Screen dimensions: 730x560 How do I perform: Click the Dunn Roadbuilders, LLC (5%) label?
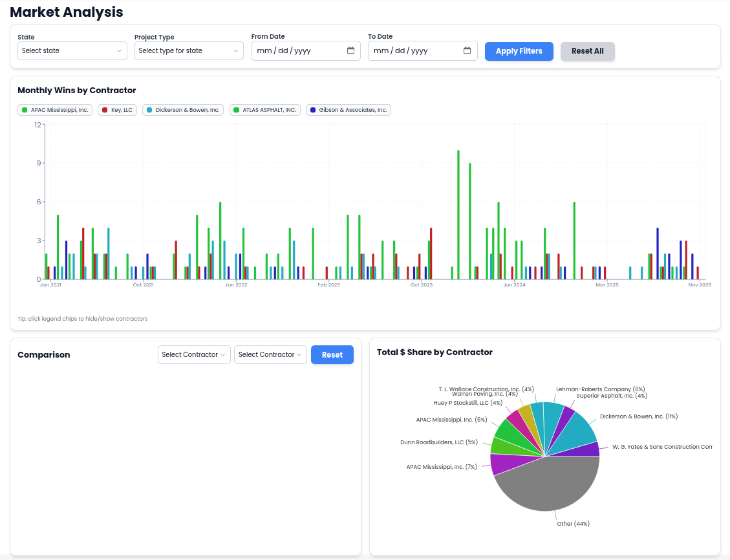[x=439, y=442]
